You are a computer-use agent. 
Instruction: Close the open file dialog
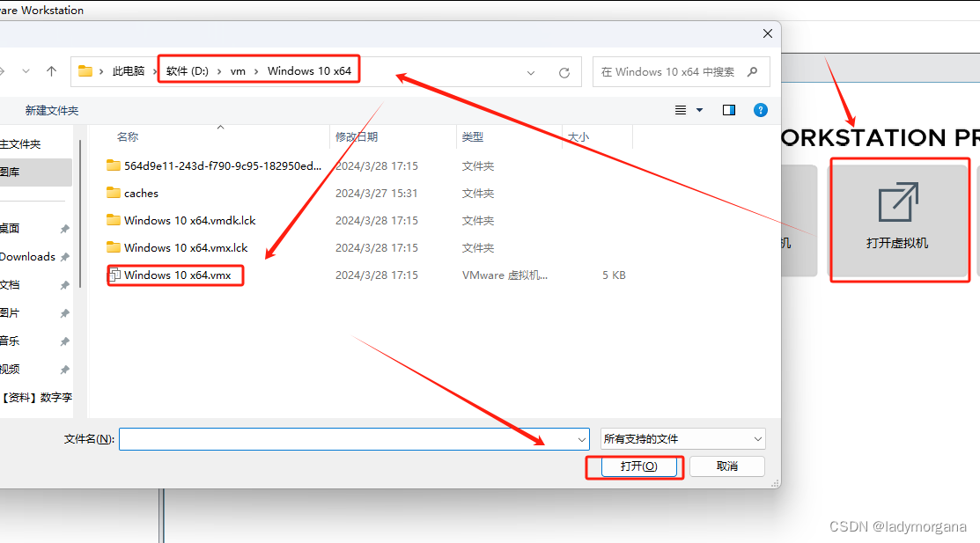click(x=768, y=33)
